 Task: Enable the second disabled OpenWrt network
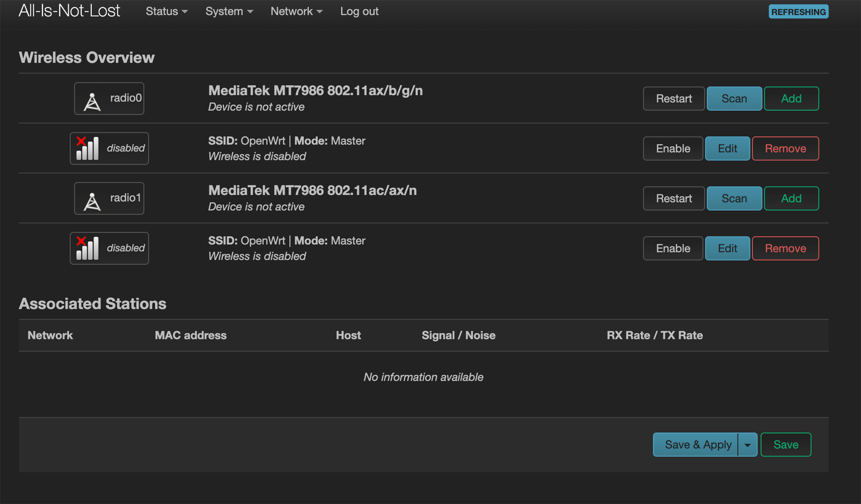pyautogui.click(x=673, y=248)
